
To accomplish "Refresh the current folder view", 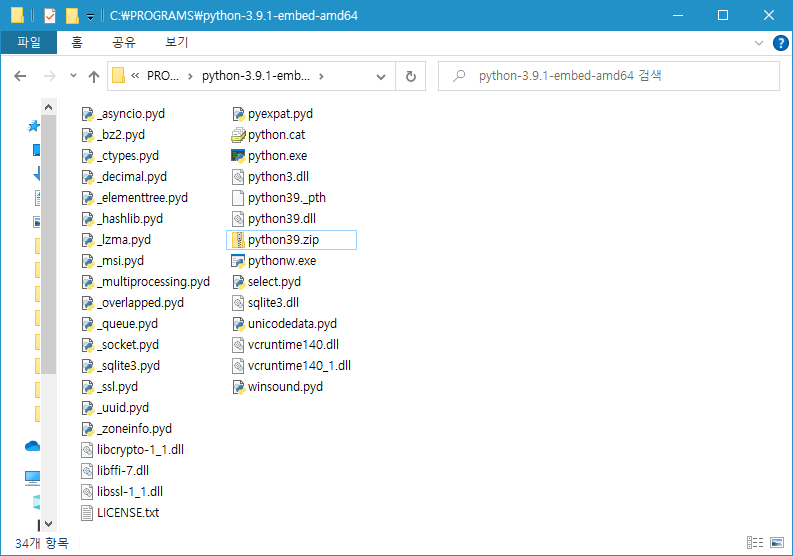I will click(x=411, y=76).
